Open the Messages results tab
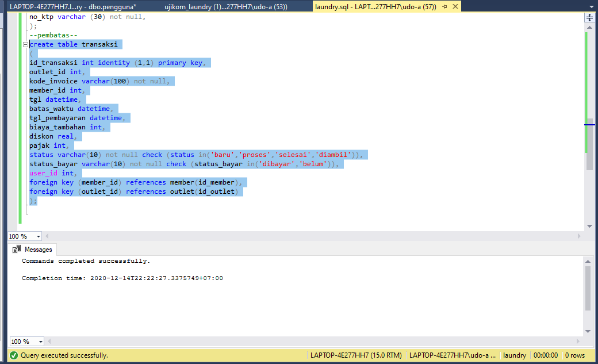 point(33,250)
